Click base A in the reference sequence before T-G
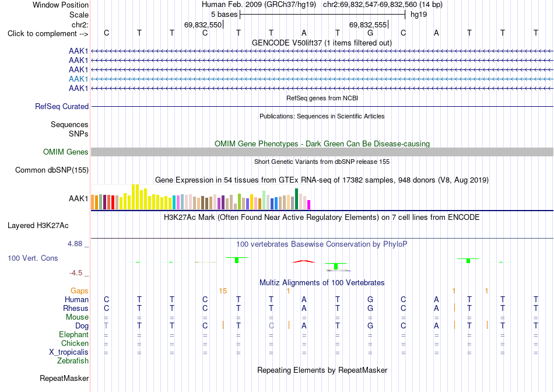The height and width of the screenshot is (392, 554). tap(304, 33)
